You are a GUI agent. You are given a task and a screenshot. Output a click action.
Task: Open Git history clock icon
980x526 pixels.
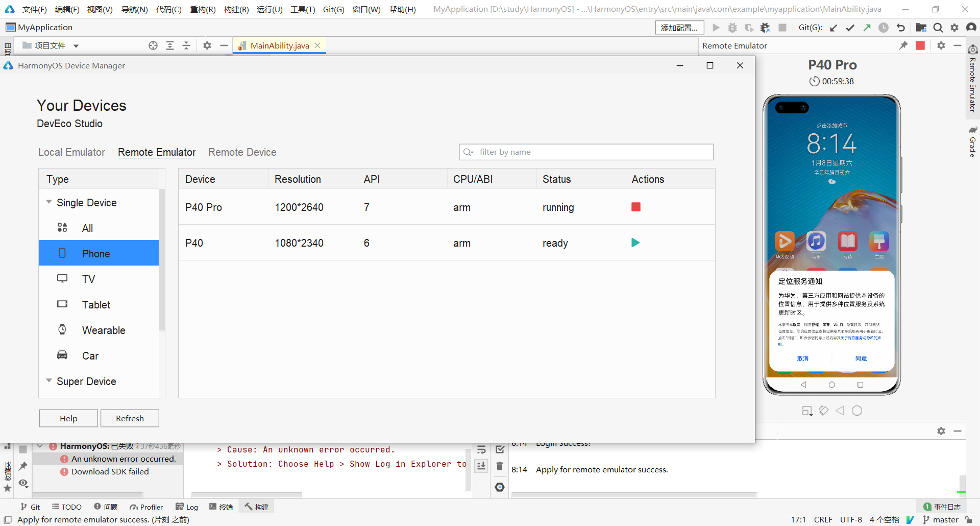pyautogui.click(x=884, y=28)
